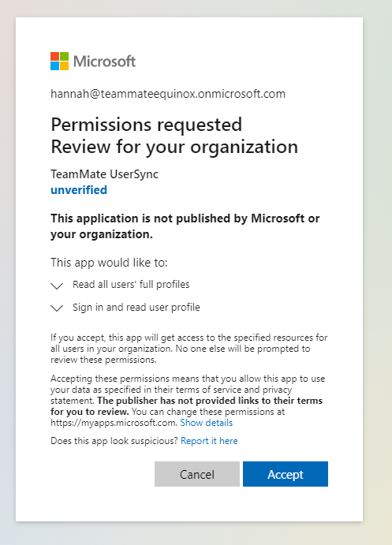The height and width of the screenshot is (545, 392).
Task: Open the unverified publisher link
Action: (x=79, y=190)
